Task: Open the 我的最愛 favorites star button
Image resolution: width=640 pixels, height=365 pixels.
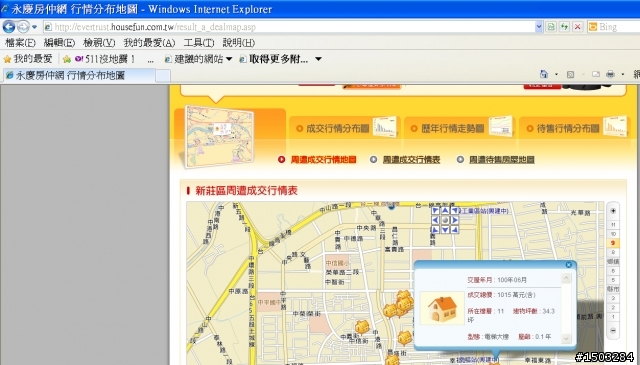Action: point(28,59)
